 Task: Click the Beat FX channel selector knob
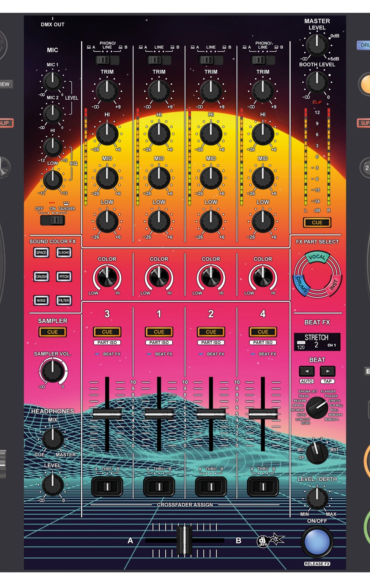click(x=317, y=453)
